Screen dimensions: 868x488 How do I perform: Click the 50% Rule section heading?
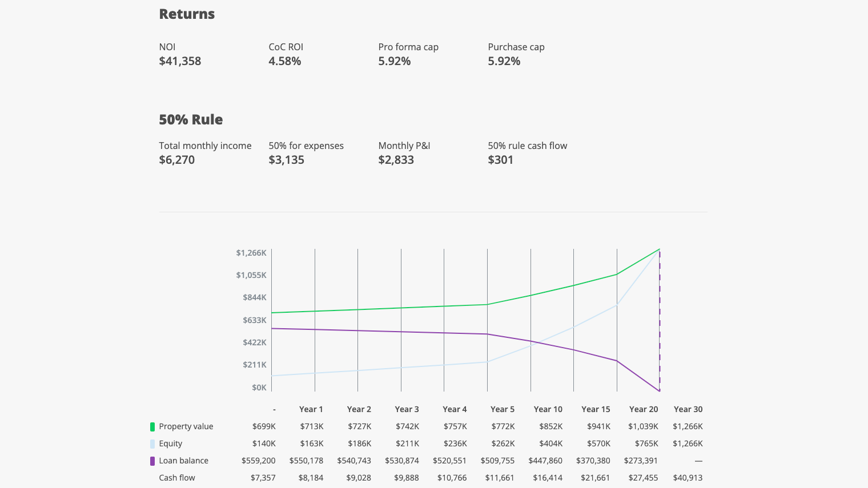click(191, 119)
